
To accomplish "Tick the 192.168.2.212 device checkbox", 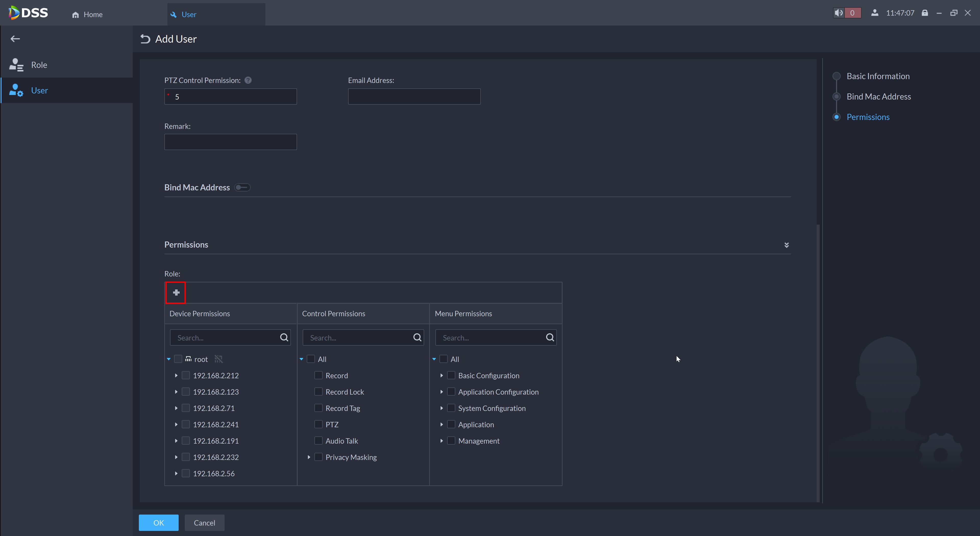I will click(186, 375).
